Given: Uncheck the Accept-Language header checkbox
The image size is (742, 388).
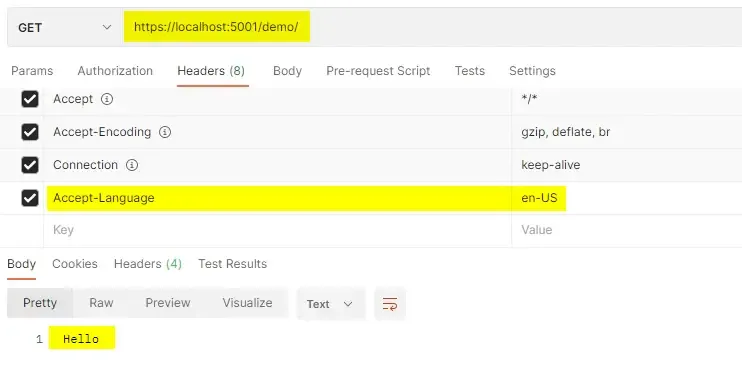Looking at the screenshot, I should (x=30, y=198).
